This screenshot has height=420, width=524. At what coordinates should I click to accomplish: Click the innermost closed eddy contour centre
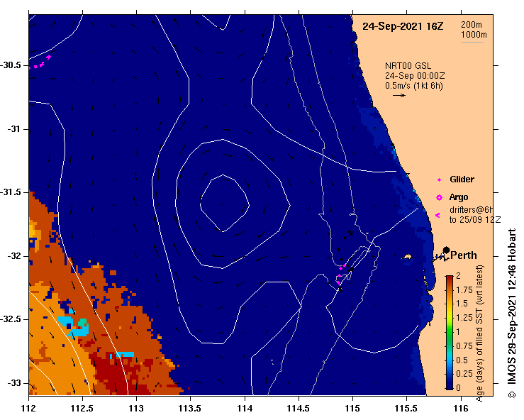click(x=224, y=203)
